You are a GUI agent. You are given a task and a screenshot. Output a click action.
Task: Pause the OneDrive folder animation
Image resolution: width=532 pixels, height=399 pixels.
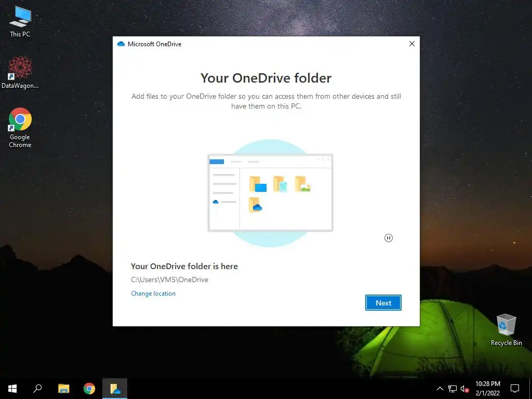(389, 238)
